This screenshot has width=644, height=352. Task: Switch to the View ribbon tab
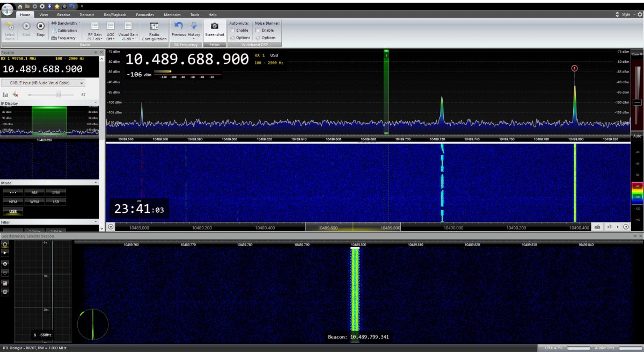(43, 15)
